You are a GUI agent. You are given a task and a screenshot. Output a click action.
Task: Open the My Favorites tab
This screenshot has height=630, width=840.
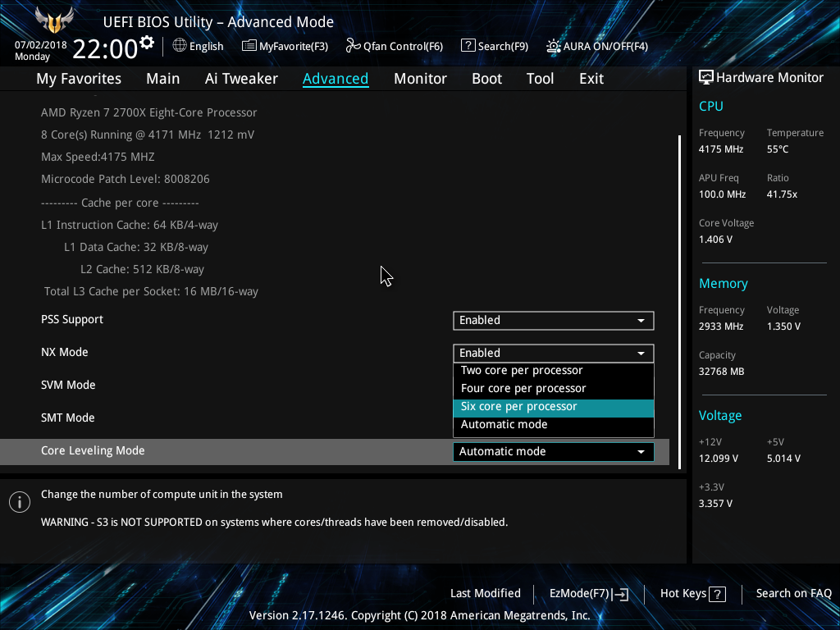(x=79, y=78)
